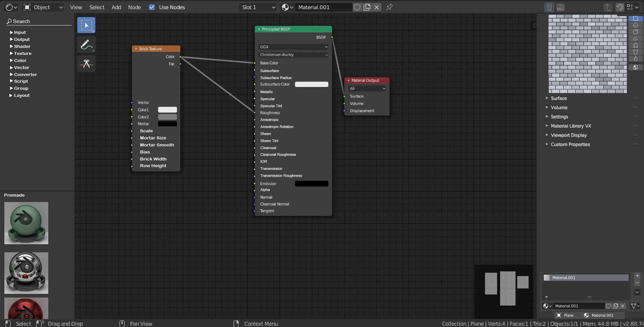
Task: Toggle fake user shield in header
Action: click(357, 7)
